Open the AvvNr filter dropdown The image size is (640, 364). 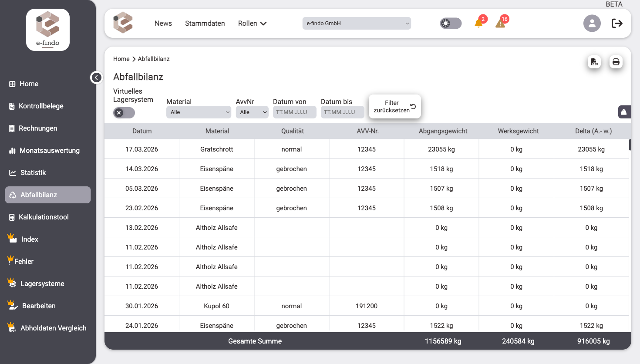pyautogui.click(x=252, y=112)
